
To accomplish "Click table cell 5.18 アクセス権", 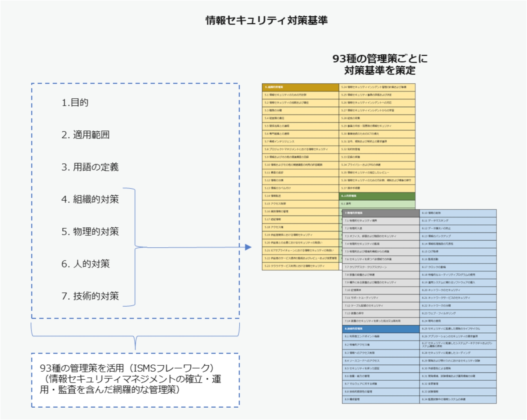I will point(300,227).
